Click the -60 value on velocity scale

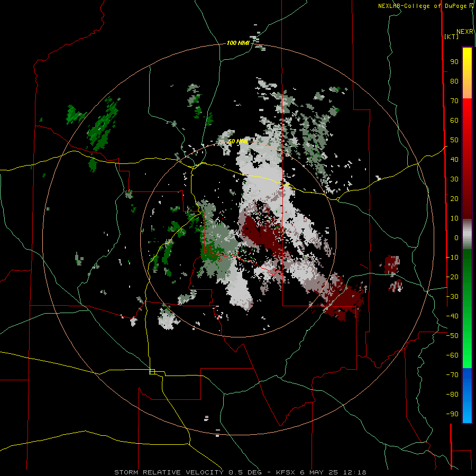pos(452,355)
